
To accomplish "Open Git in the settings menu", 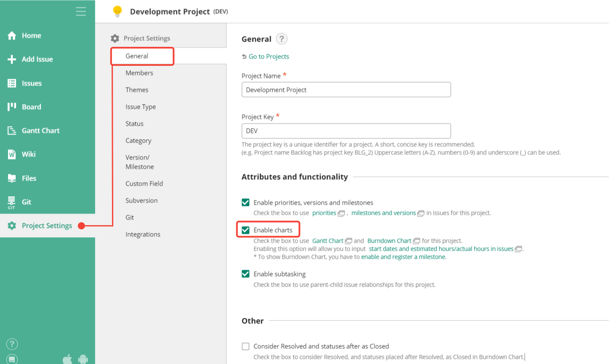I will pyautogui.click(x=130, y=217).
